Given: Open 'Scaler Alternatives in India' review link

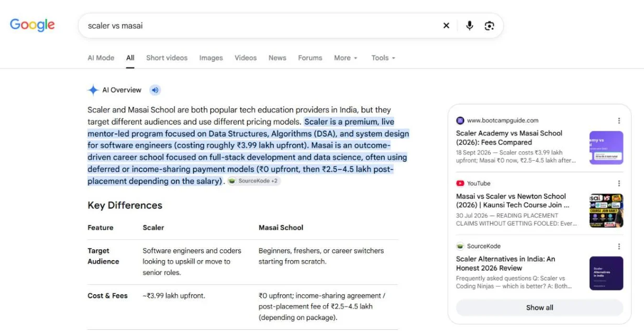Looking at the screenshot, I should click(506, 263).
